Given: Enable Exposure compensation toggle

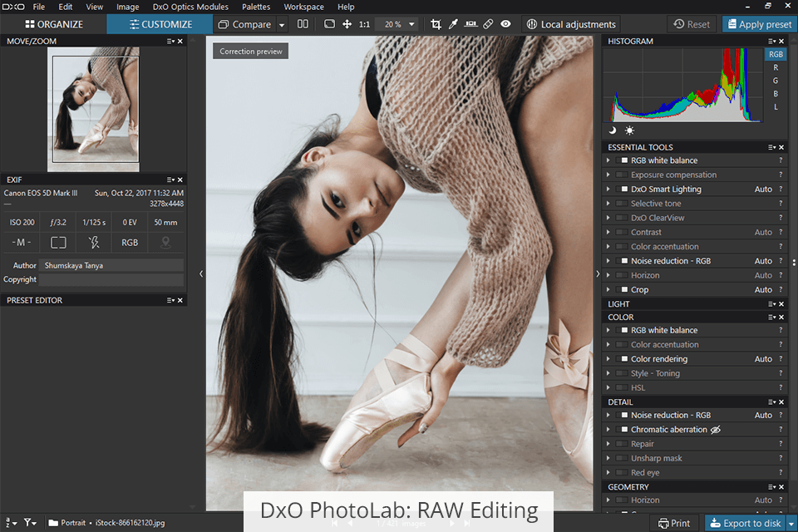Looking at the screenshot, I should [622, 175].
